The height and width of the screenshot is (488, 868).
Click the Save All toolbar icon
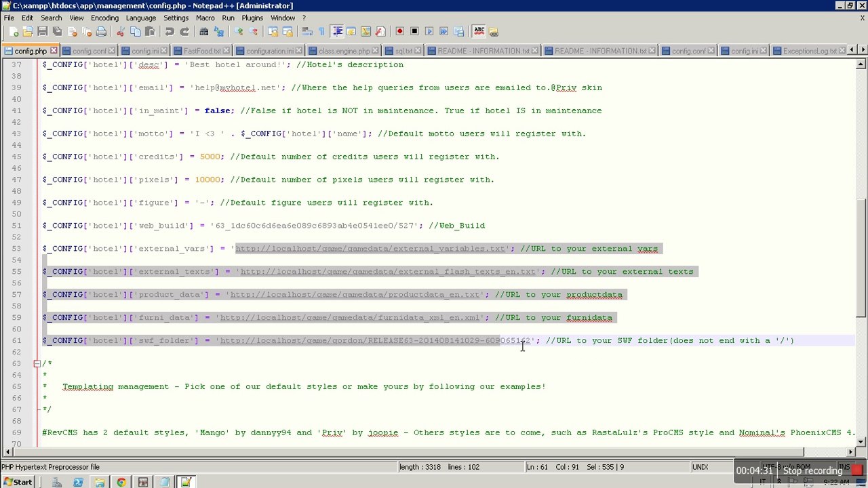pos(58,31)
